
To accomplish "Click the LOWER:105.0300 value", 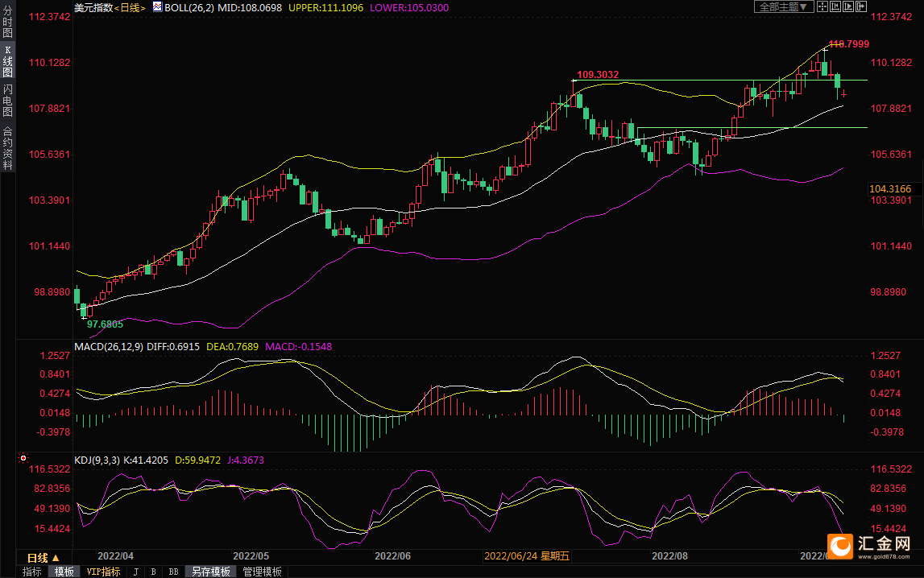I will tap(409, 8).
